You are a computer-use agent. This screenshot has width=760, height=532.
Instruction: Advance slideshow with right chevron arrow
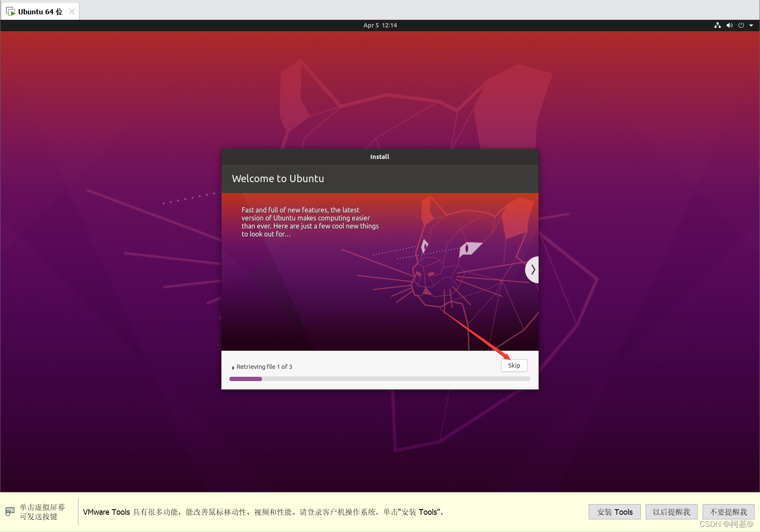(532, 270)
